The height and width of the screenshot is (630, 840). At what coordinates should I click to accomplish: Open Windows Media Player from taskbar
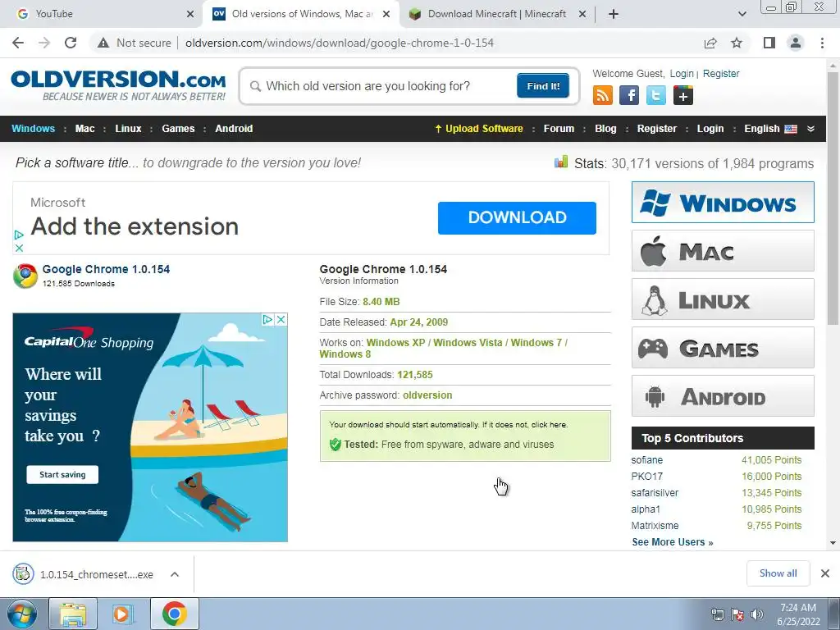(121, 614)
